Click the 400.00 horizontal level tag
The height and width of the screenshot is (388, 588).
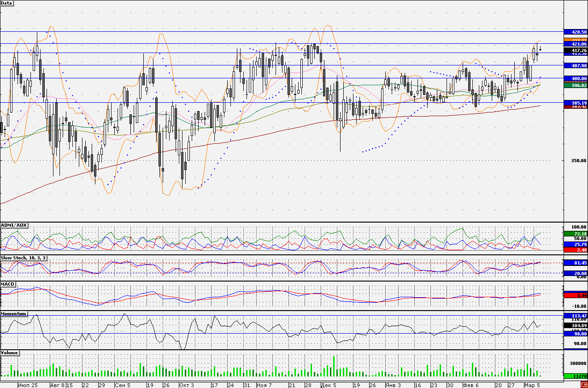576,78
